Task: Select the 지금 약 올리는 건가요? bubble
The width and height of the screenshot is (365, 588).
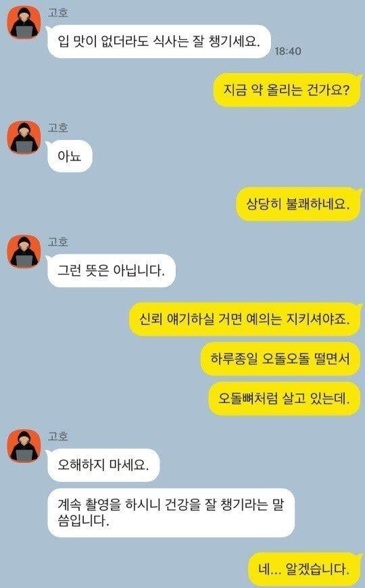Action: click(287, 90)
